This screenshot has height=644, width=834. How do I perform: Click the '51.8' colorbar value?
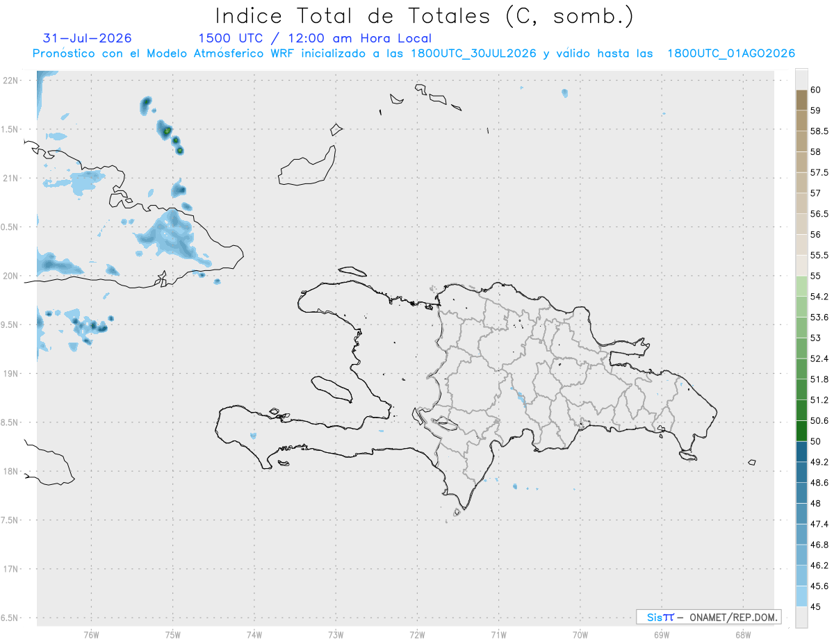point(819,379)
